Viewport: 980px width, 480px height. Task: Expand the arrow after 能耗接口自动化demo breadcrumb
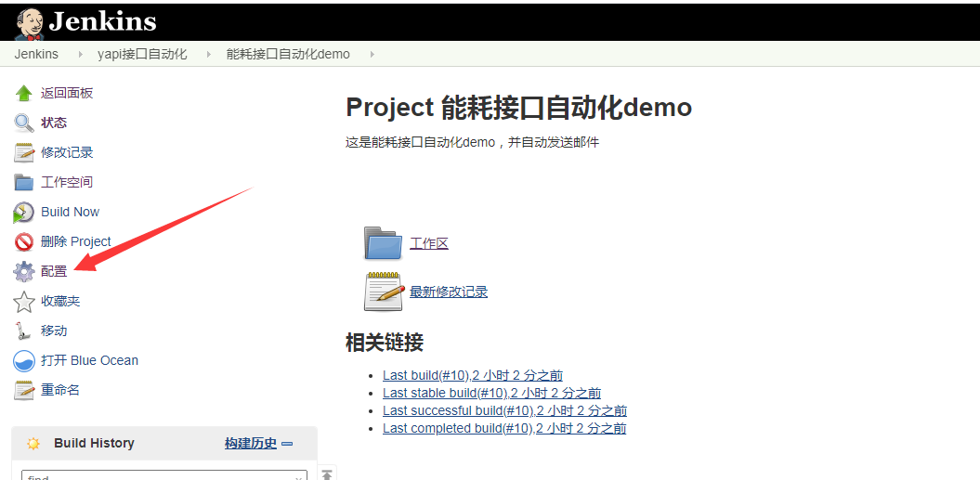click(372, 55)
